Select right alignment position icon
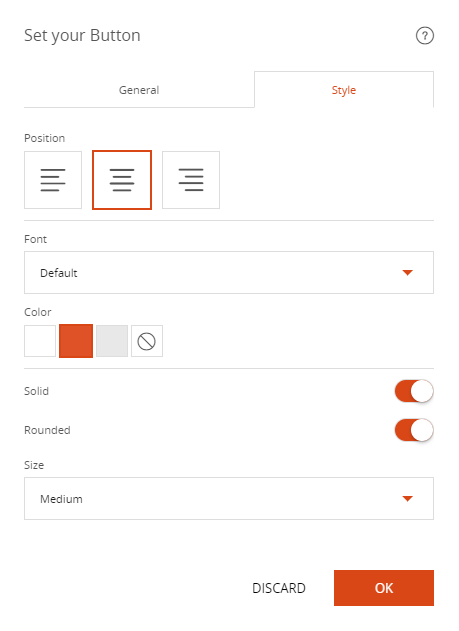The image size is (459, 631). coord(191,180)
